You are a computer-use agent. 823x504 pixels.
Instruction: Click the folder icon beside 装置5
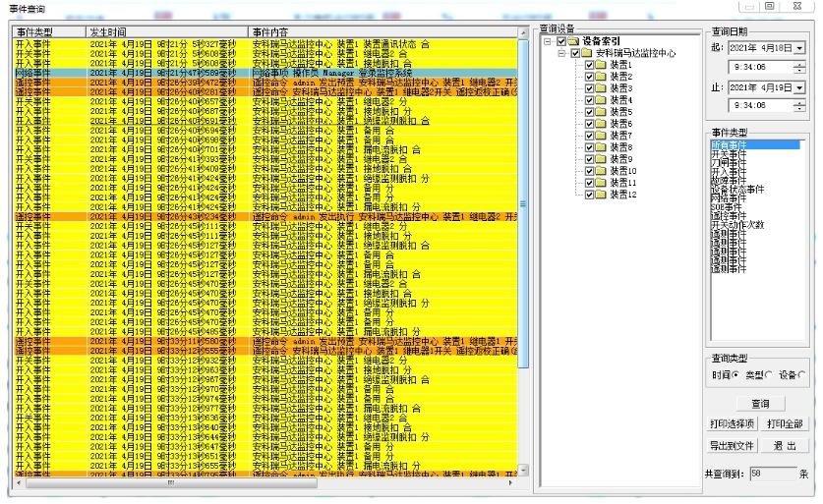(601, 112)
